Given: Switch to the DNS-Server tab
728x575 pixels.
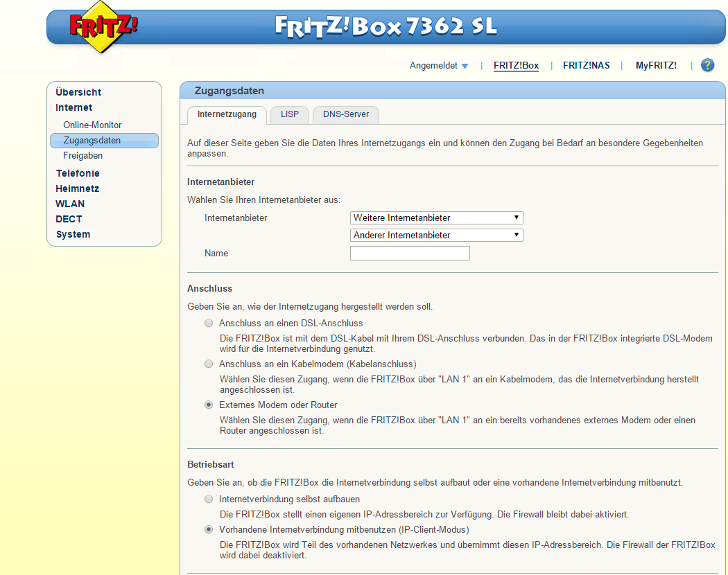Looking at the screenshot, I should coord(346,114).
